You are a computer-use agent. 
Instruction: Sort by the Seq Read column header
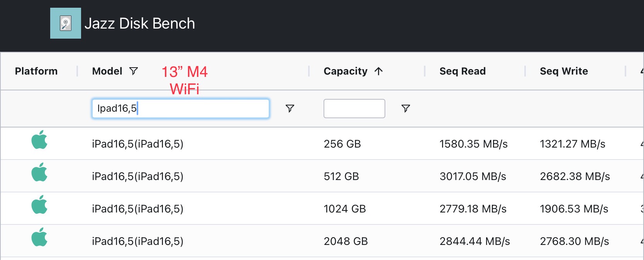pos(463,71)
